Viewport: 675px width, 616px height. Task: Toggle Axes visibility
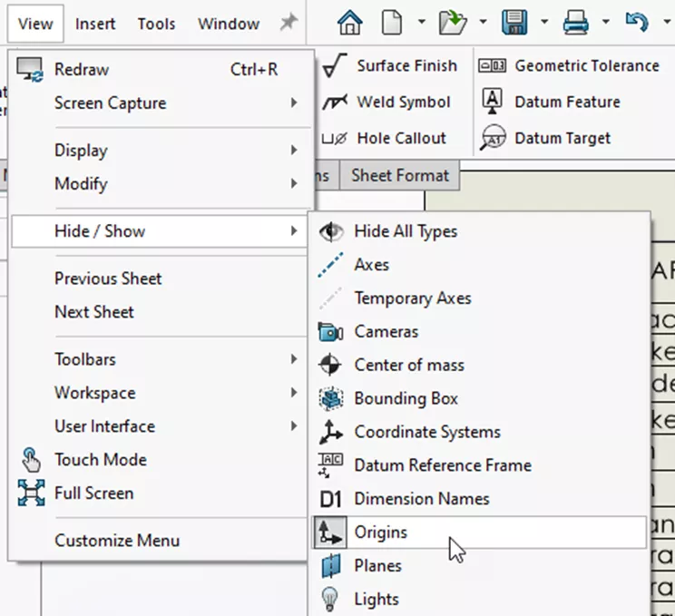478,265
